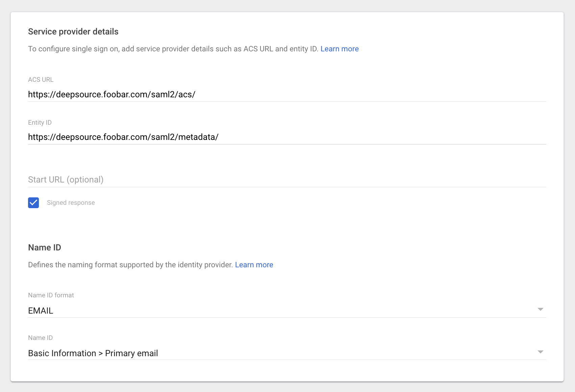Screen dimensions: 575x392
Task: Click the small Entity ID label
Action: tap(40, 123)
